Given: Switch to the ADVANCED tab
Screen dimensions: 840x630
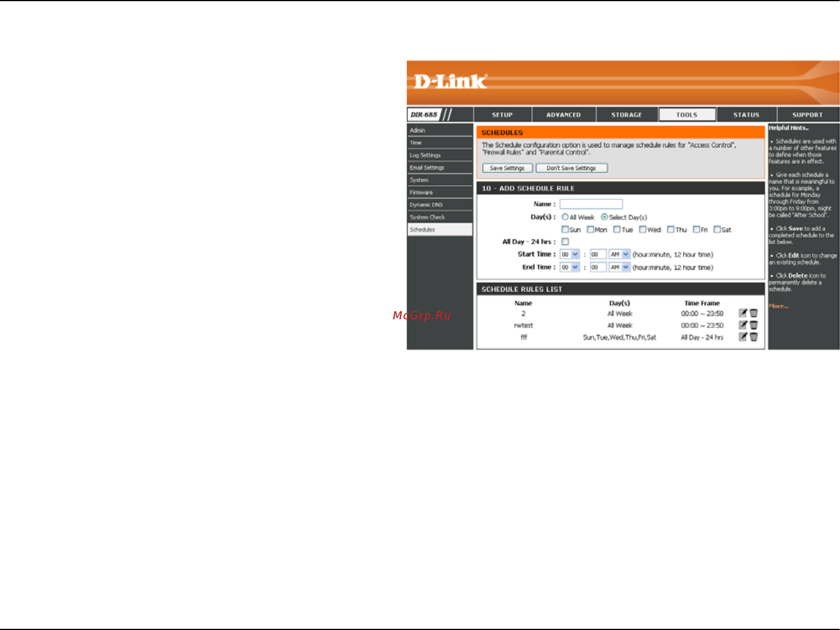Looking at the screenshot, I should 564,115.
